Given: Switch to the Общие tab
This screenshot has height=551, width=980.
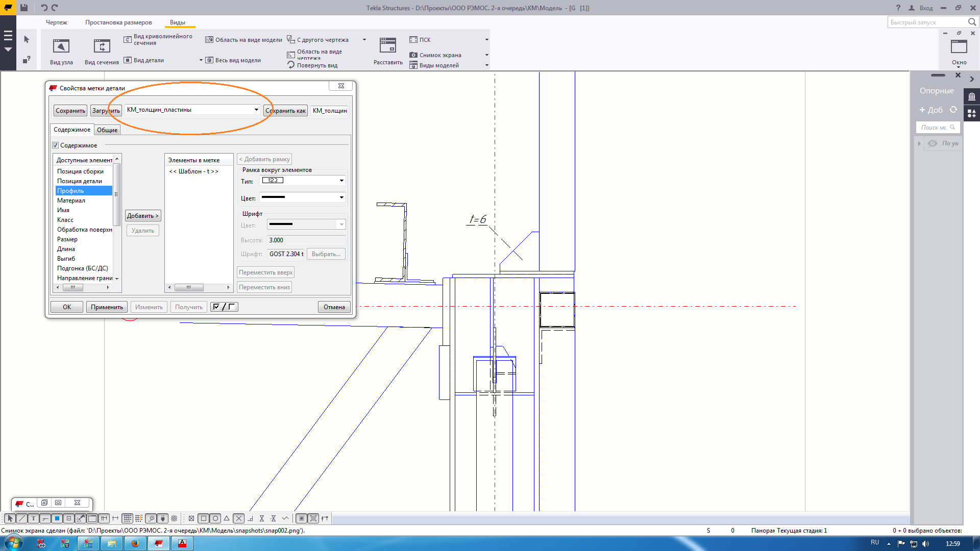Looking at the screenshot, I should (x=107, y=130).
